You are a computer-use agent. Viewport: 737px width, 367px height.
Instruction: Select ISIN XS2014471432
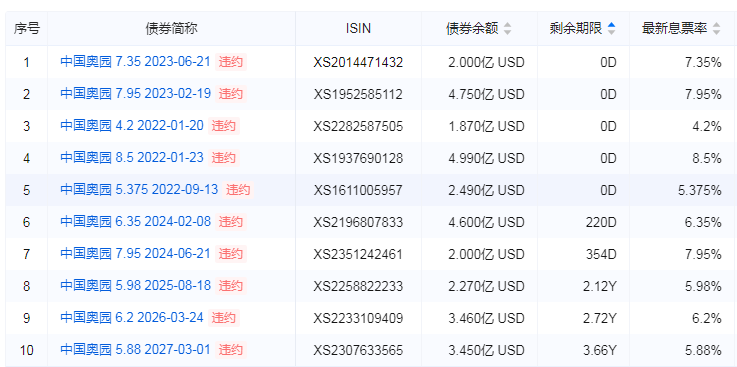[x=358, y=62]
